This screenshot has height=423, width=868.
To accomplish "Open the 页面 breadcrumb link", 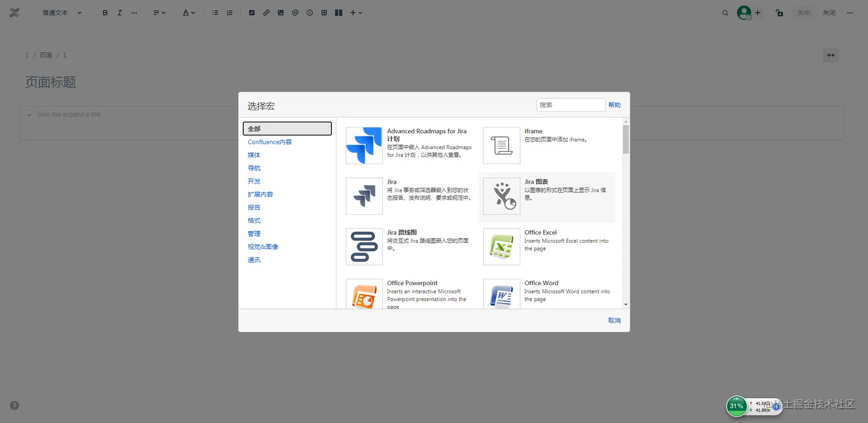I will pyautogui.click(x=46, y=55).
